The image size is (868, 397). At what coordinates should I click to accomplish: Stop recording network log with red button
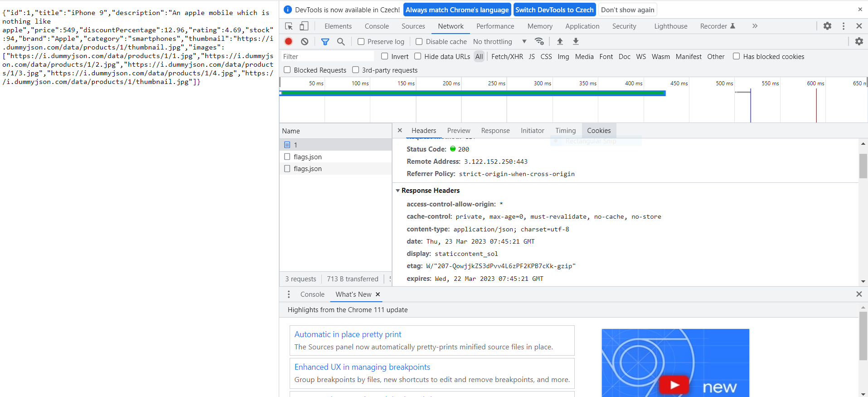288,41
